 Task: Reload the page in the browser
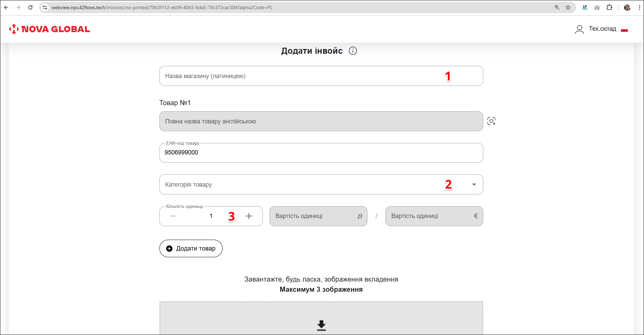30,7
